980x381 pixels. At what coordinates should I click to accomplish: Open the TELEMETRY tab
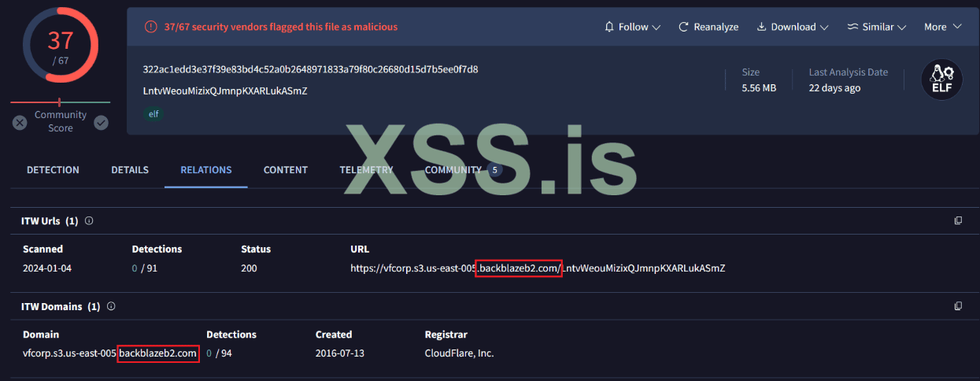pos(366,170)
